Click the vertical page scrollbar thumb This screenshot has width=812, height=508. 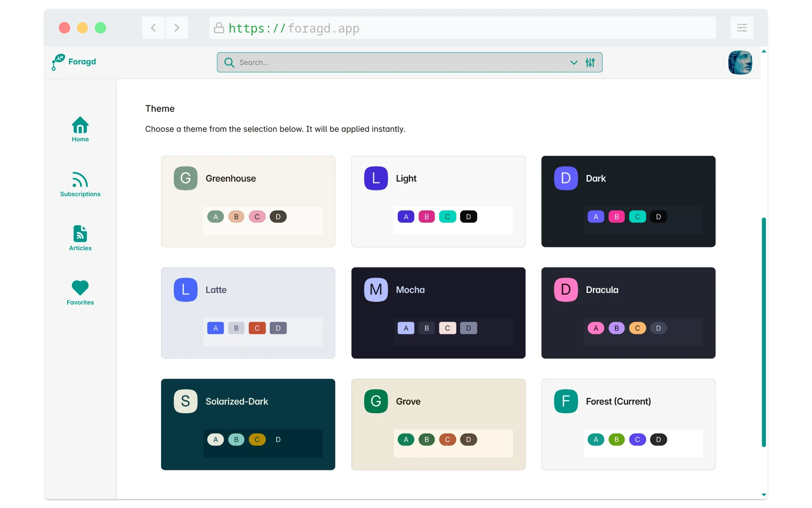[764, 332]
